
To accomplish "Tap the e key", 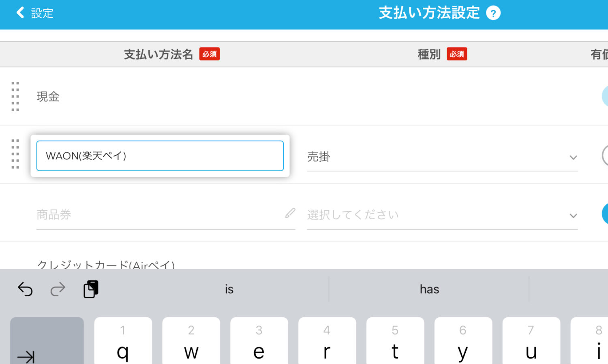I will [x=259, y=340].
